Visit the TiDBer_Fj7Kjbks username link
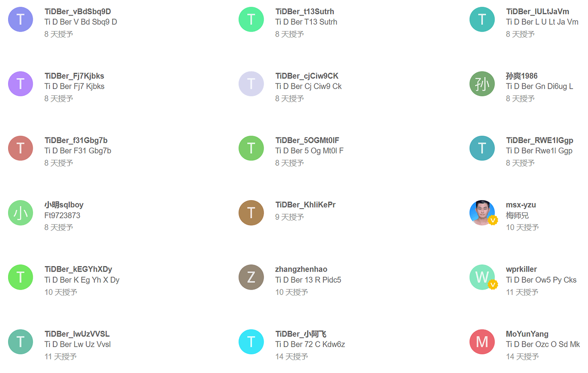This screenshot has width=588, height=373. coord(74,76)
